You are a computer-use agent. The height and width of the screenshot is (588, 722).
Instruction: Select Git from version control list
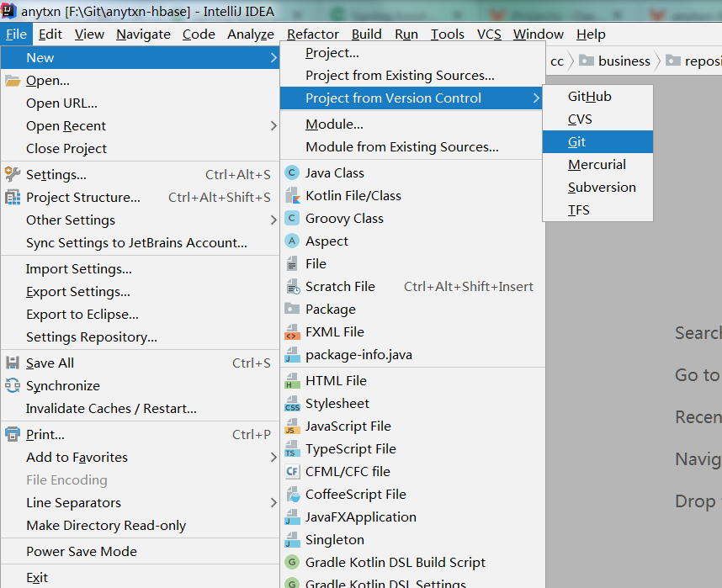coord(597,142)
